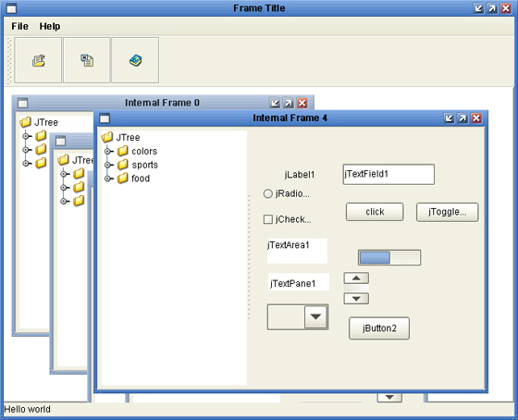Screen dimensions: 518x420
Task: Focus the jTextField1 input field
Action: (388, 174)
